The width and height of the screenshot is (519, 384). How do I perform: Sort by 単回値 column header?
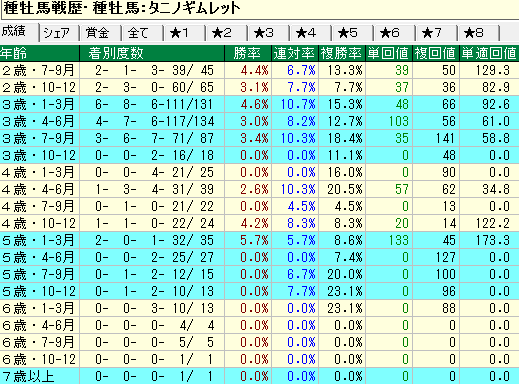[x=389, y=53]
